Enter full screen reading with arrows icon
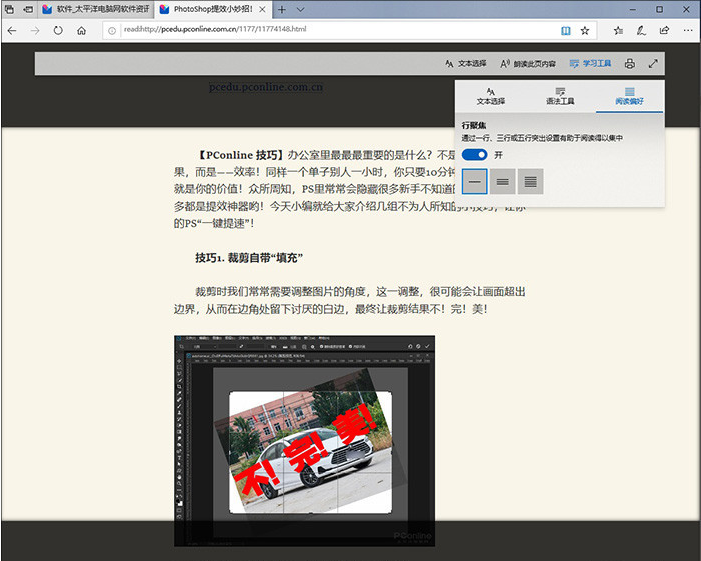 (x=653, y=63)
